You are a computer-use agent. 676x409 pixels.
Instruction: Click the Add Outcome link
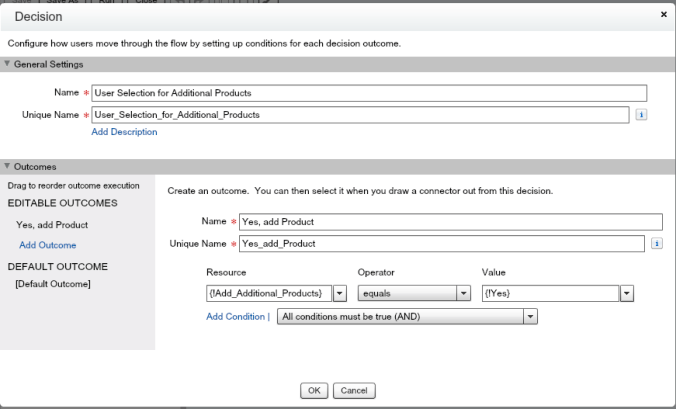47,245
